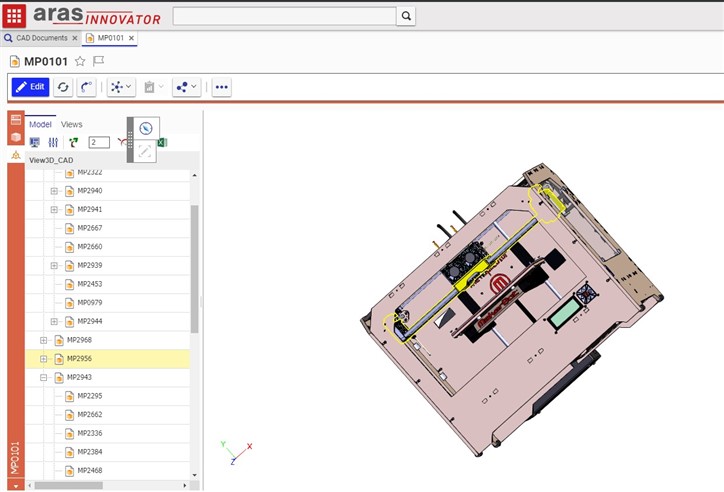Screen dimensions: 724x492
Task: Click the monitor display icon in tree toolbar
Action: pos(35,142)
